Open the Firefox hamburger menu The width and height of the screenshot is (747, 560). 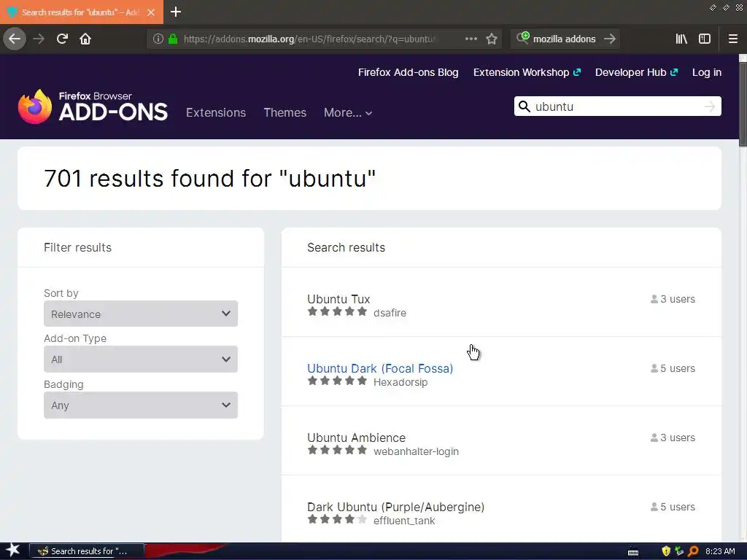click(732, 39)
